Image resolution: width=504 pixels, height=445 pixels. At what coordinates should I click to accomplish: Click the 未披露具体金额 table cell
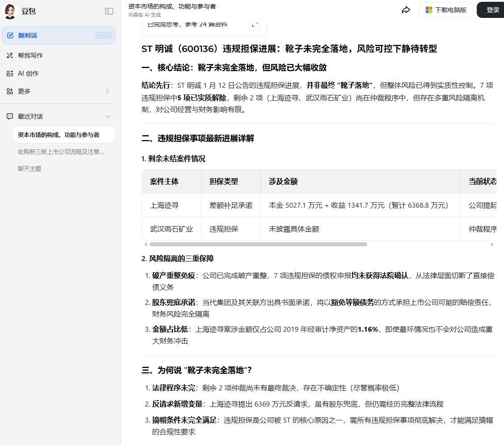[x=360, y=229]
